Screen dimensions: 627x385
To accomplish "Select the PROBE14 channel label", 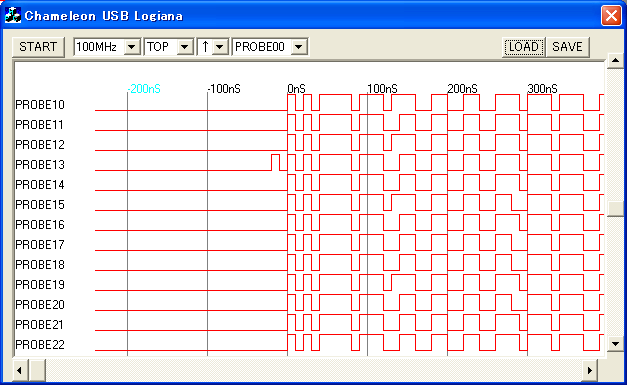I will pyautogui.click(x=40, y=185).
